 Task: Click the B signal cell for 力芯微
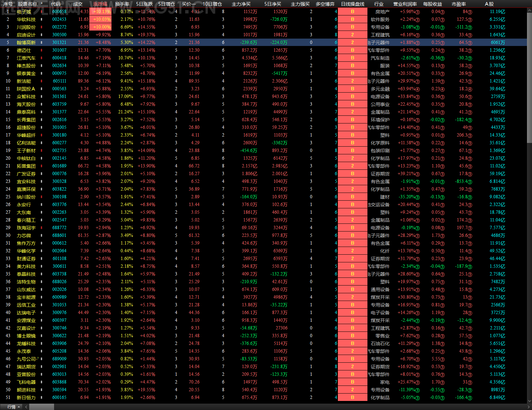(352, 236)
